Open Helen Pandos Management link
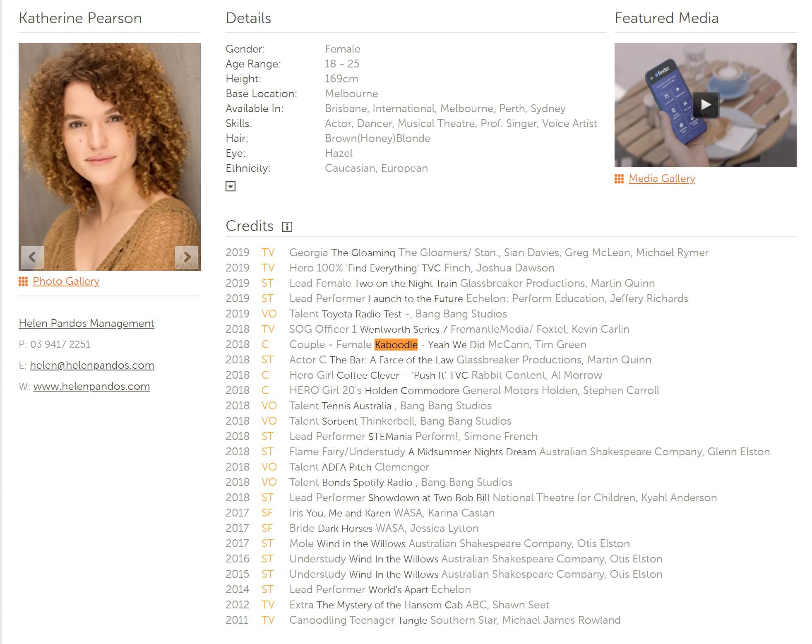 click(86, 323)
